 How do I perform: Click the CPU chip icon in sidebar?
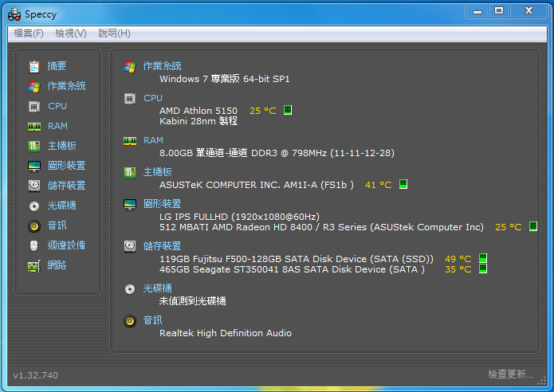[x=34, y=106]
